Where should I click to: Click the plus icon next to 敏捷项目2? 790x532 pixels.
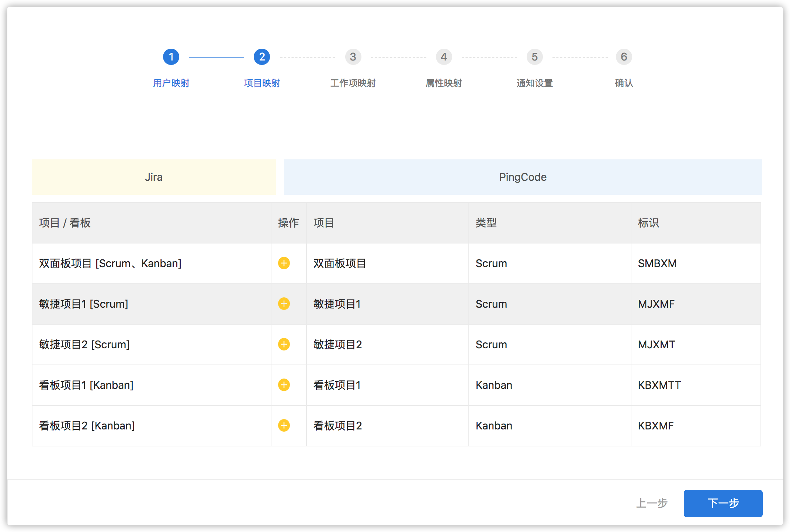pyautogui.click(x=284, y=345)
